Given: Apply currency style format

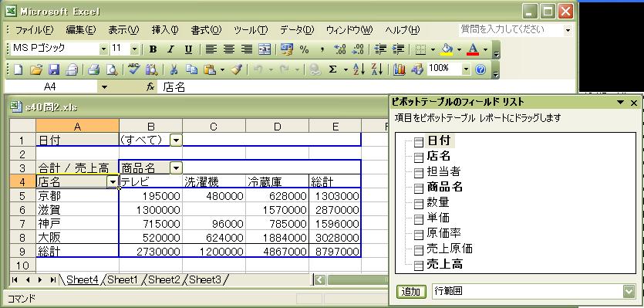Looking at the screenshot, I should 287,49.
